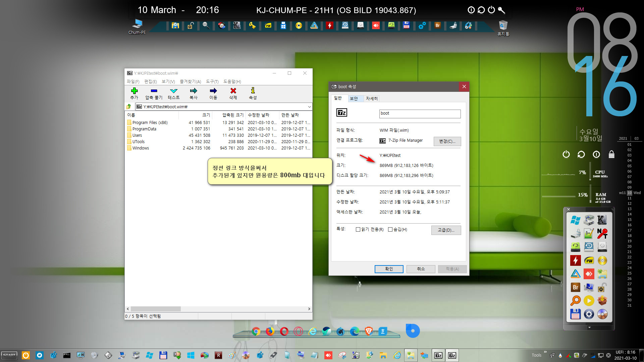Launch Opera from the bottom dock
Viewport: 644px width, 362px height.
[284, 331]
